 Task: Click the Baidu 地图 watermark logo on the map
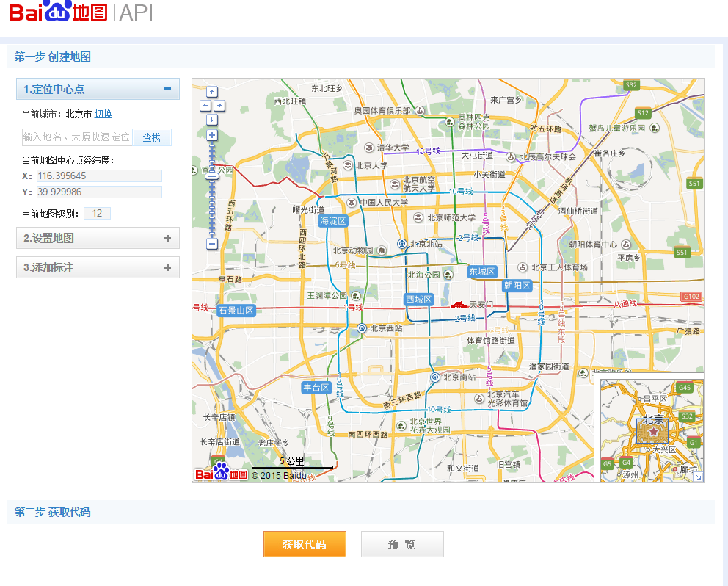pos(219,473)
